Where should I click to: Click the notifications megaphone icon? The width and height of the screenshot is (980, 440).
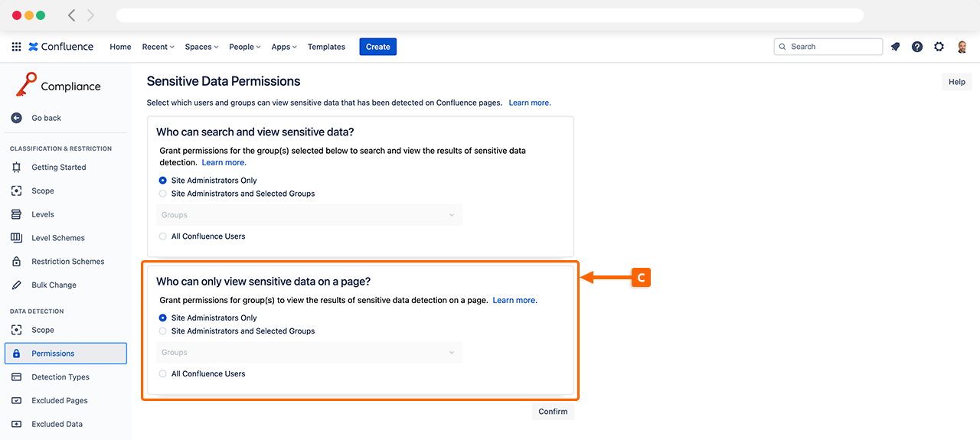tap(895, 47)
